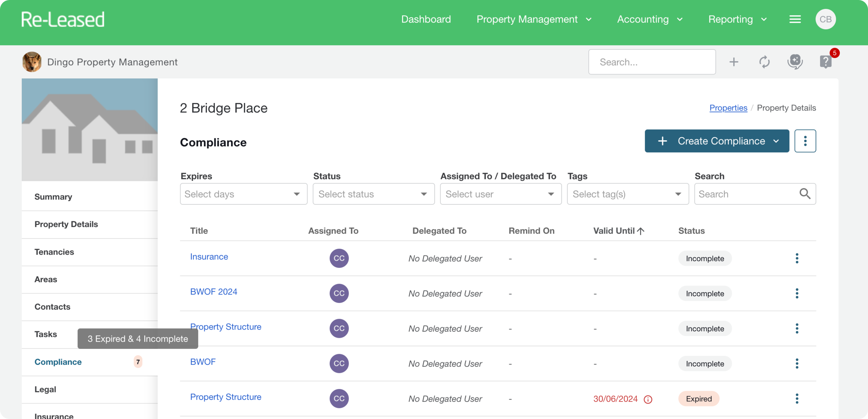Image resolution: width=868 pixels, height=419 pixels.
Task: Click the 30/06/2024 valid until date
Action: tap(615, 399)
